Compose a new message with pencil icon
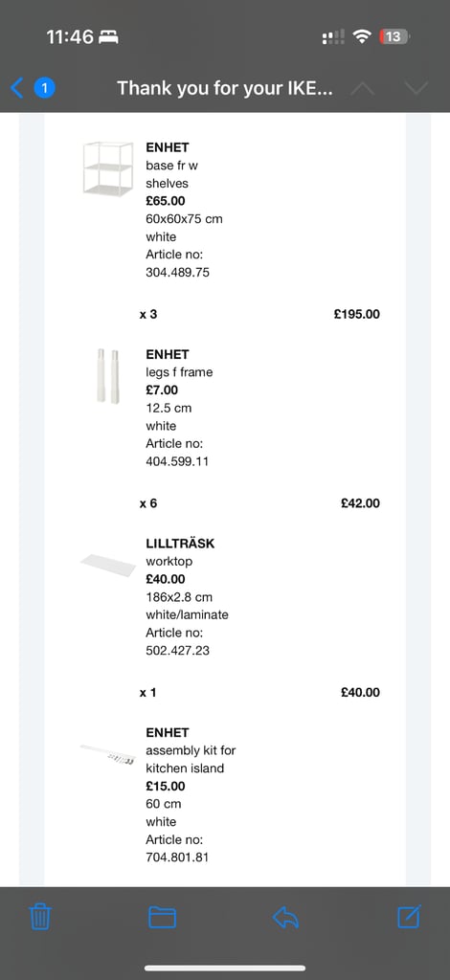 point(410,916)
